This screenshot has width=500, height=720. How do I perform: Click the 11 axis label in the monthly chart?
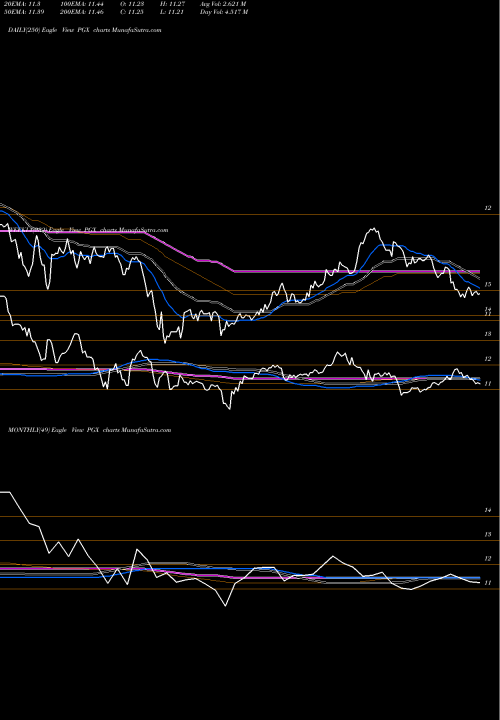488,583
